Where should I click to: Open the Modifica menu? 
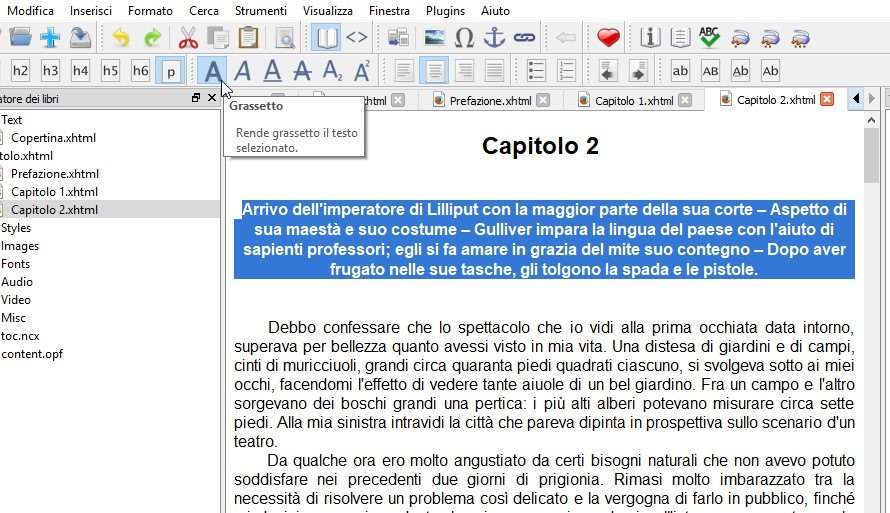(30, 11)
